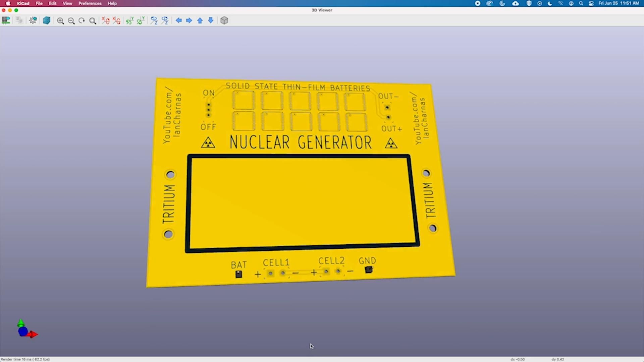
Task: Toggle orthographic projection mode
Action: coord(224,20)
